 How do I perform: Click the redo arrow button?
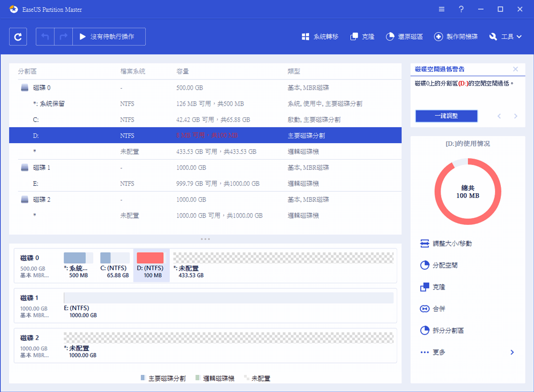[64, 37]
